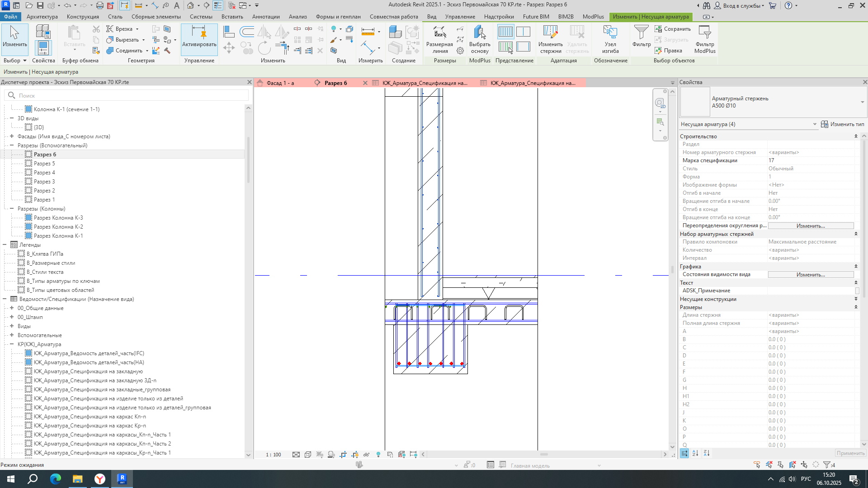This screenshot has height=488, width=868.
Task: Click temporary hide/isolate glasses icon
Action: pos(366,455)
